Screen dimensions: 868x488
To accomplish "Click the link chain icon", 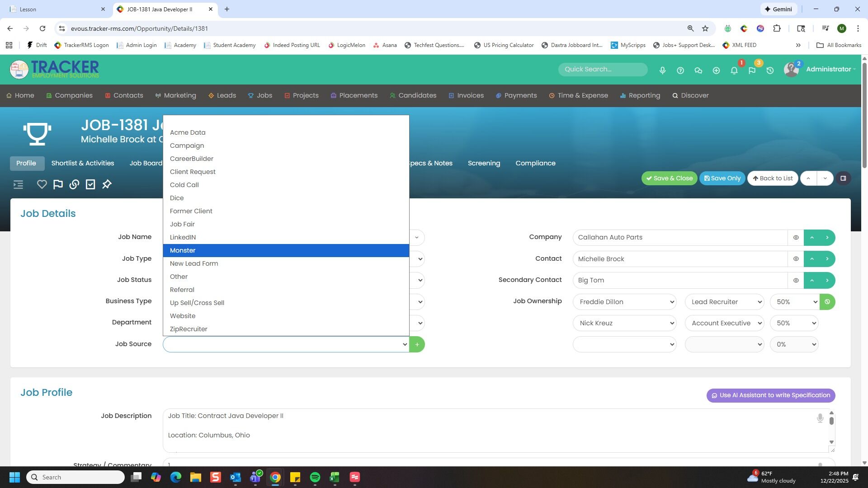I will point(74,184).
